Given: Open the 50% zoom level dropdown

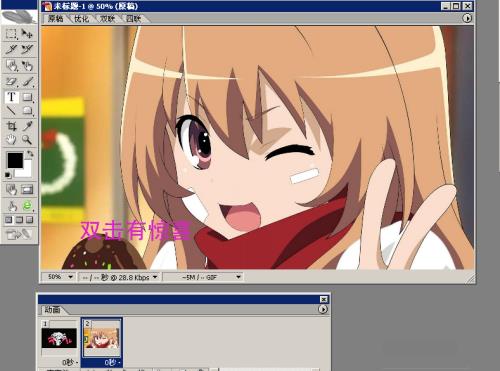Looking at the screenshot, I should (70, 277).
